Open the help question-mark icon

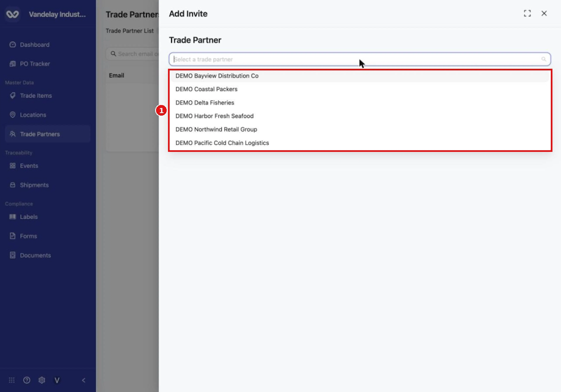pyautogui.click(x=27, y=380)
